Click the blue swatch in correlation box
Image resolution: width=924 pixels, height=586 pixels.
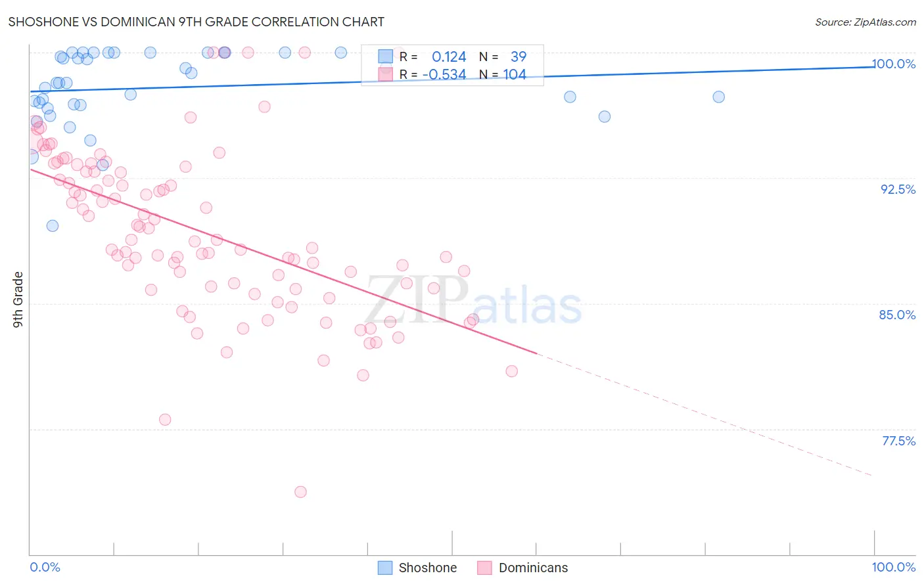(x=385, y=56)
